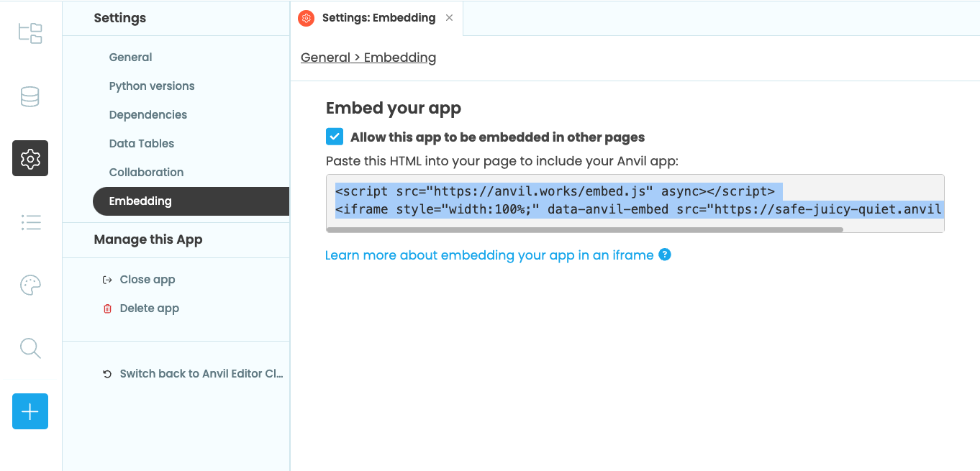Disable allowing this app to be embedded
This screenshot has width=980, height=471.
pos(335,136)
